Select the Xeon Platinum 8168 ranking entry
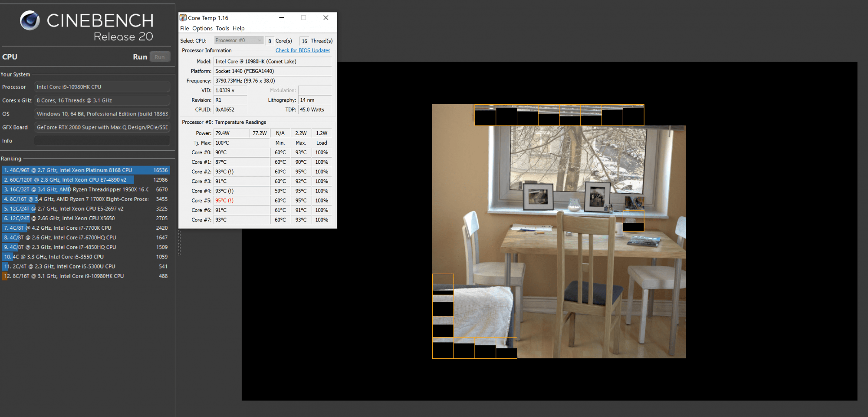Viewport: 868px width, 417px height. pyautogui.click(x=86, y=170)
